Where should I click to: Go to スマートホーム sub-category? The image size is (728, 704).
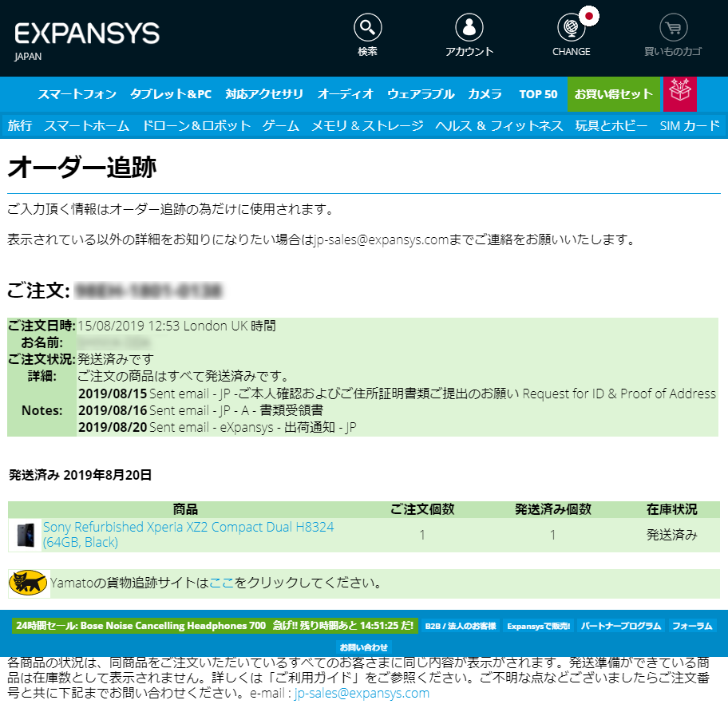(x=87, y=125)
